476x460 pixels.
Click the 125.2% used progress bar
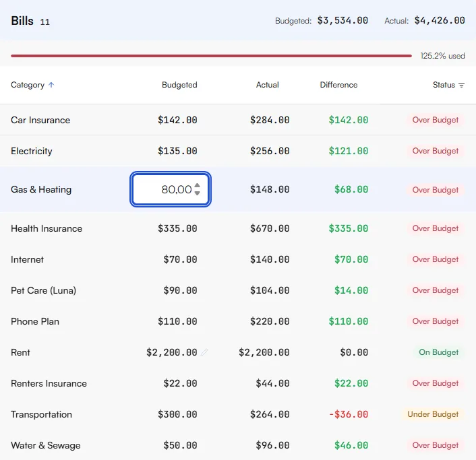pyautogui.click(x=211, y=56)
